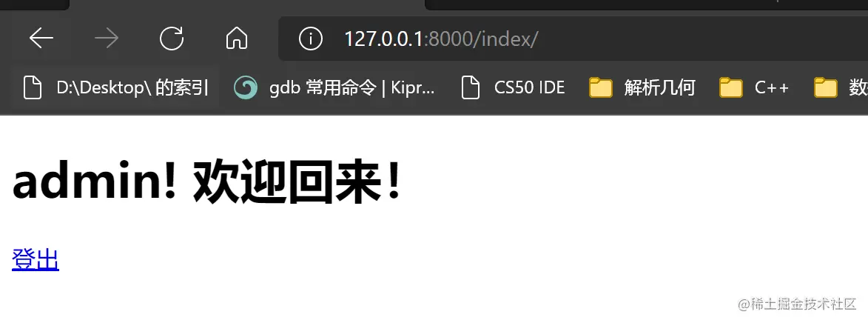Click the yellow folder icon beside 解析几何
The width and height of the screenshot is (868, 323).
pyautogui.click(x=601, y=87)
